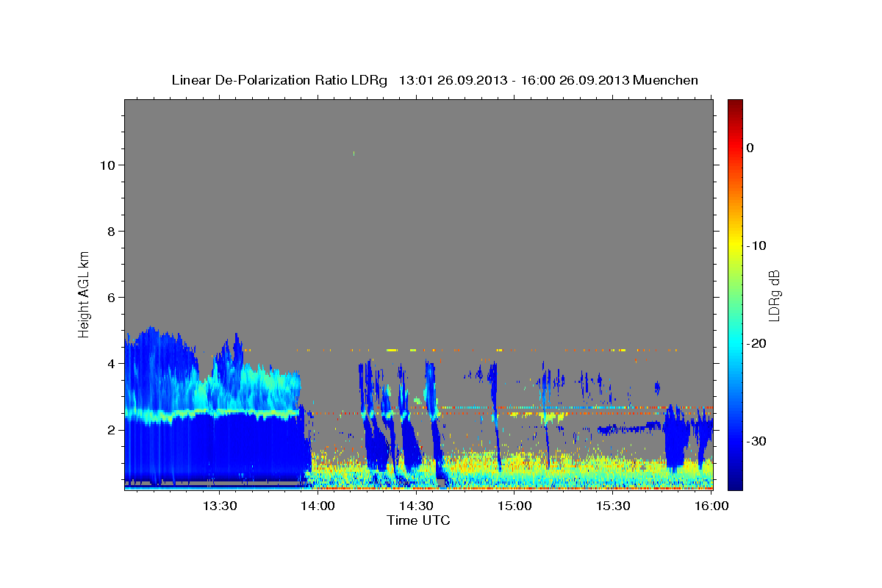Click the location label 'Muenchen'

coord(666,80)
